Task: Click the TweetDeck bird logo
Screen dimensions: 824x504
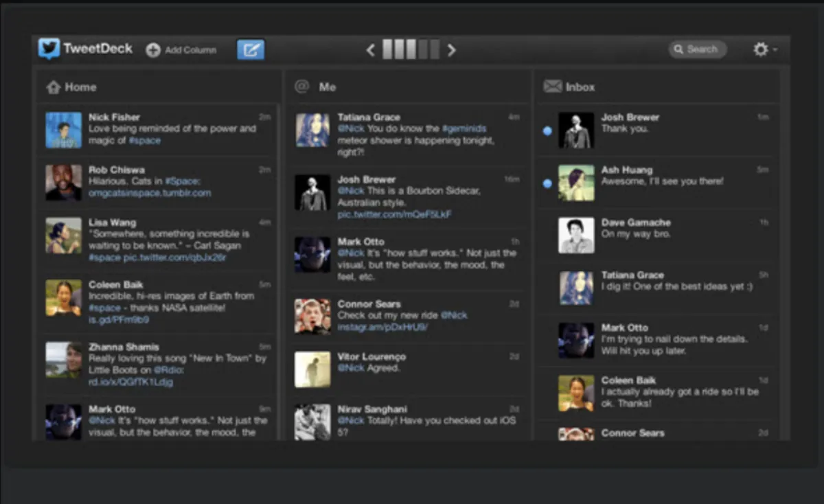Action: point(49,49)
